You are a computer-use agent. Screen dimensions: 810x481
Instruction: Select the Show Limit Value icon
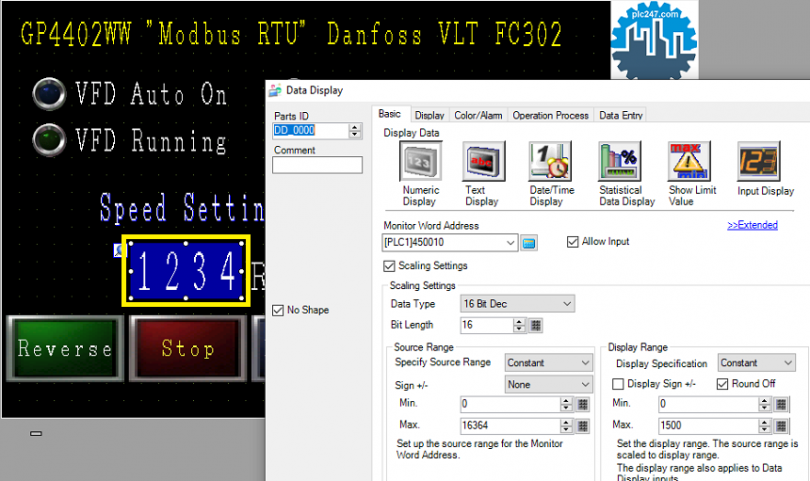(x=689, y=161)
